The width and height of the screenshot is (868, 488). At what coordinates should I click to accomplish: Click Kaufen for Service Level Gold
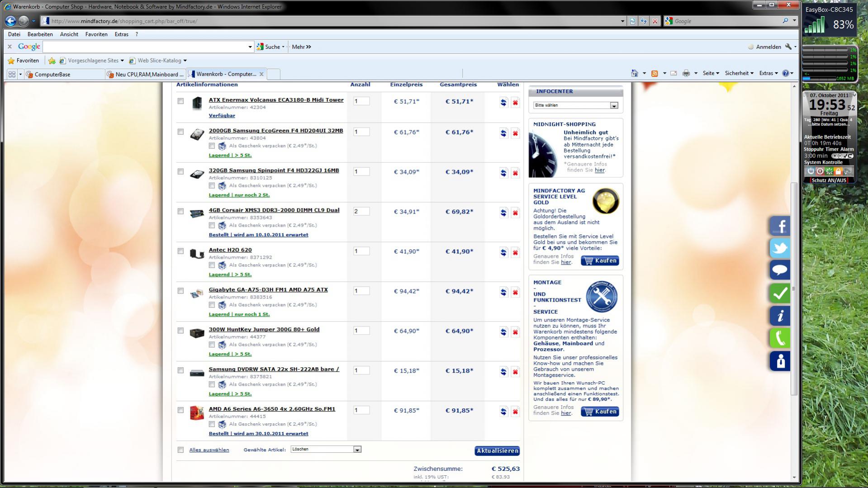(600, 261)
